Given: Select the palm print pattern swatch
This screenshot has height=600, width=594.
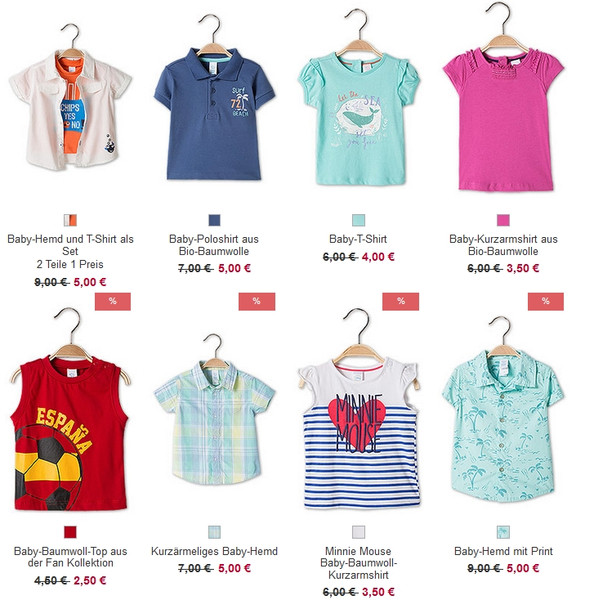Looking at the screenshot, I should 503,532.
